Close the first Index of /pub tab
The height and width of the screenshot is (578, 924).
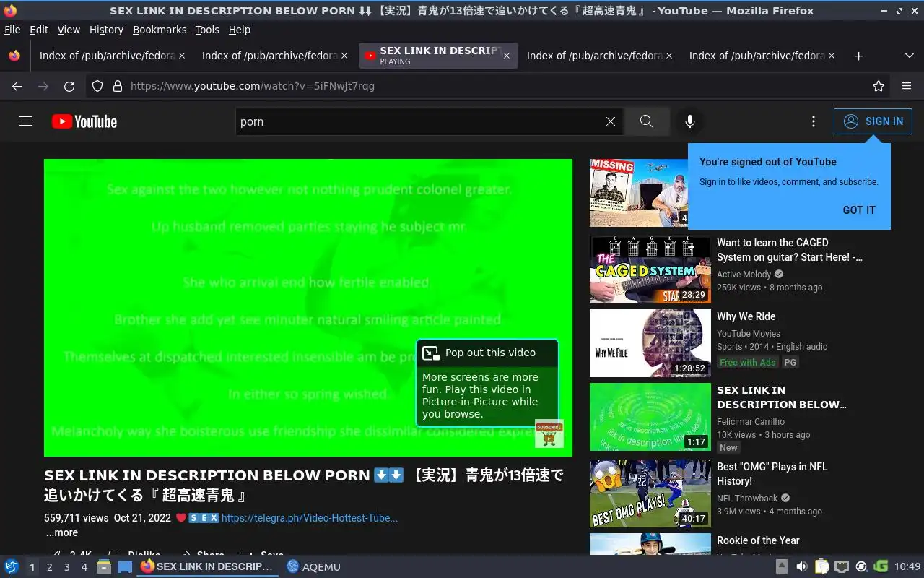click(x=182, y=56)
